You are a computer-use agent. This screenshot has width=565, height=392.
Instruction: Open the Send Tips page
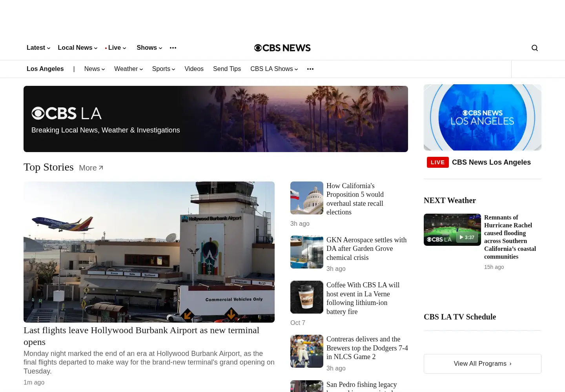click(x=227, y=69)
